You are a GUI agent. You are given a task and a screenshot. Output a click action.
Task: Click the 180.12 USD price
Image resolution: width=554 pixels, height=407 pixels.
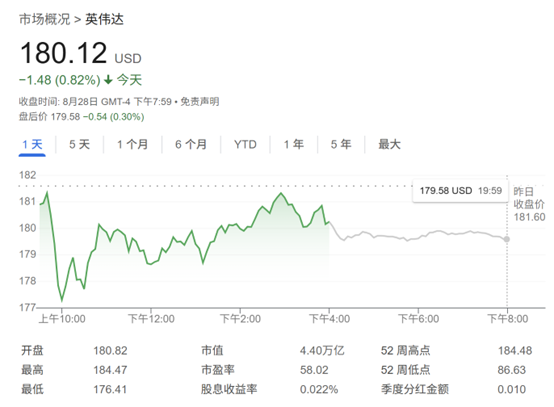pyautogui.click(x=81, y=53)
